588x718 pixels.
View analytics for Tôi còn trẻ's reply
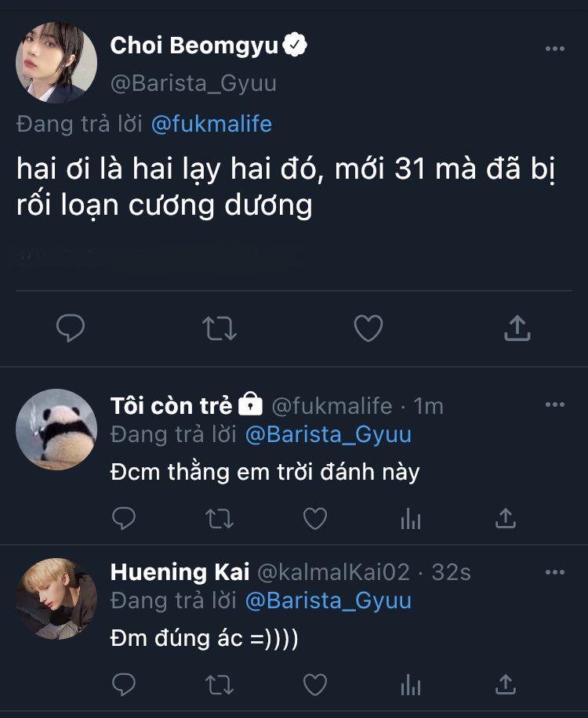point(411,518)
